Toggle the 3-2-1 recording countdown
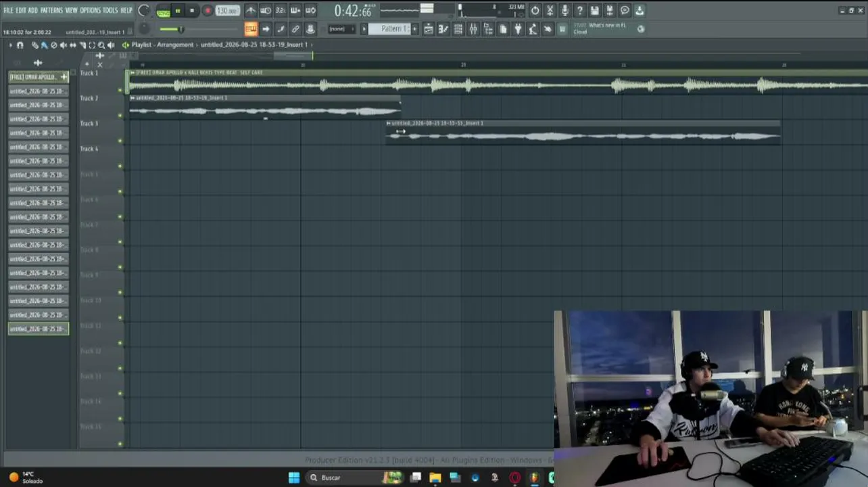This screenshot has width=868, height=487. (281, 11)
